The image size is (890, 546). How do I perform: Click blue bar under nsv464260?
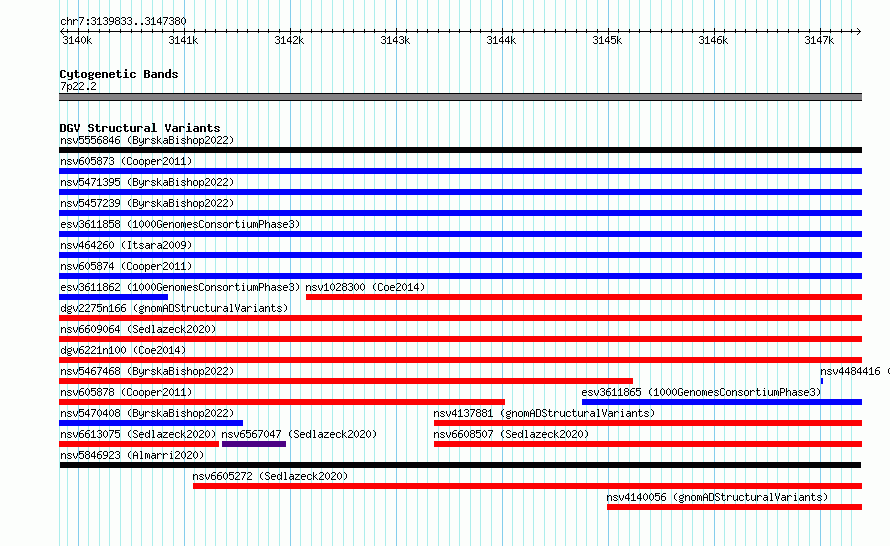click(460, 255)
